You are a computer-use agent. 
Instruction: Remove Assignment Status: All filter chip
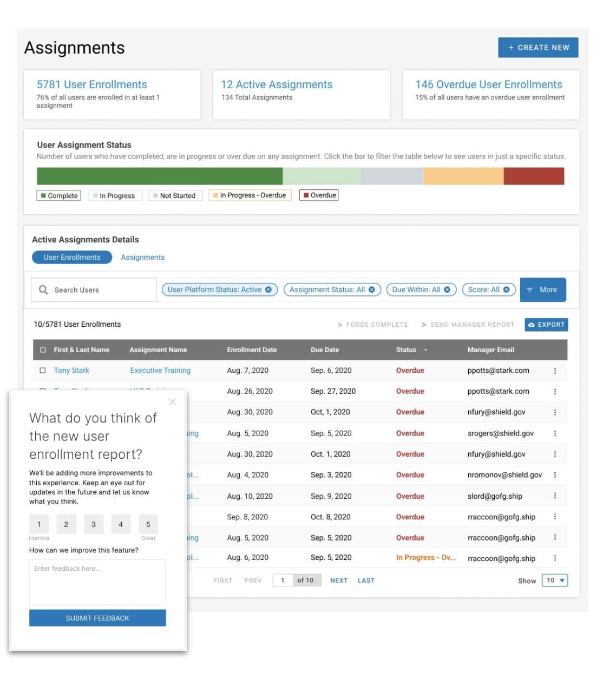click(371, 289)
